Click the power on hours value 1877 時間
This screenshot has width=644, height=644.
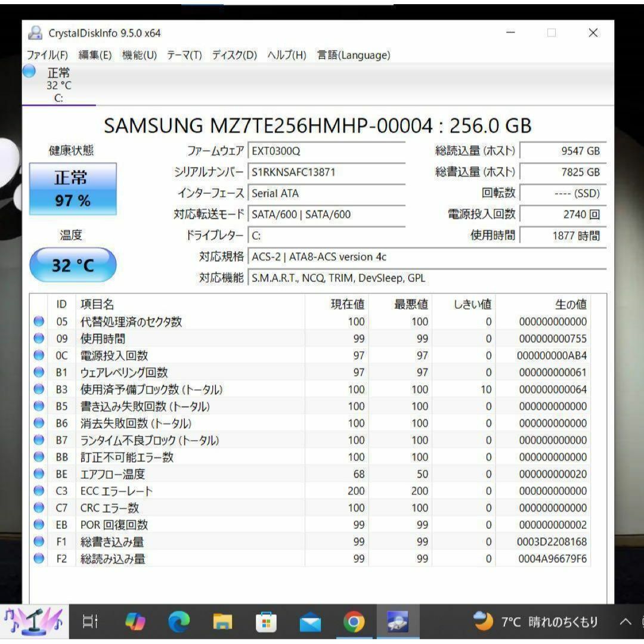point(563,236)
